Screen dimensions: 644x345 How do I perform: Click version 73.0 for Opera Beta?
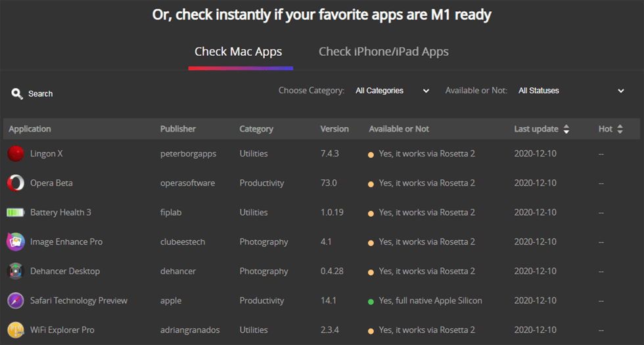[328, 183]
